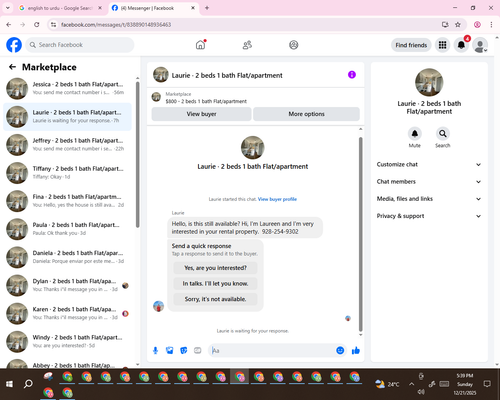Mute this conversation with the bell icon

(x=415, y=134)
